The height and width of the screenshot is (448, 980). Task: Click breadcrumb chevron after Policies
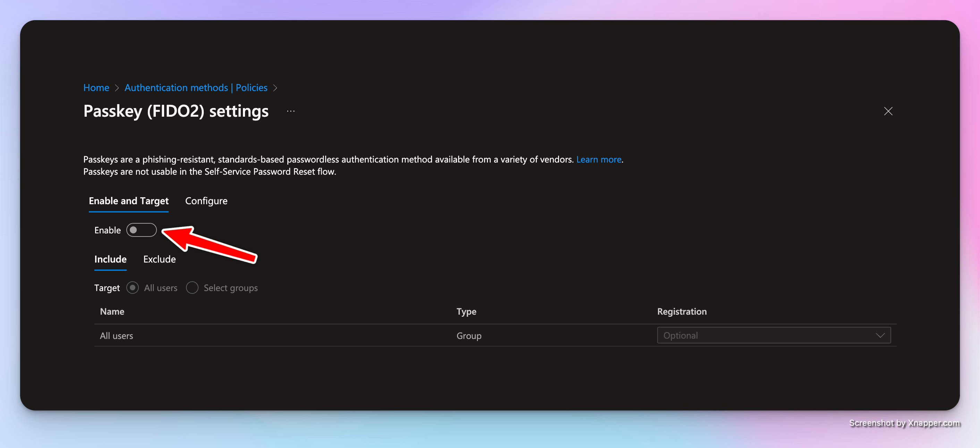pyautogui.click(x=275, y=88)
